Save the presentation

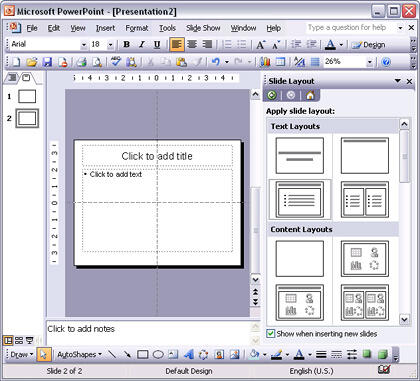(47, 62)
